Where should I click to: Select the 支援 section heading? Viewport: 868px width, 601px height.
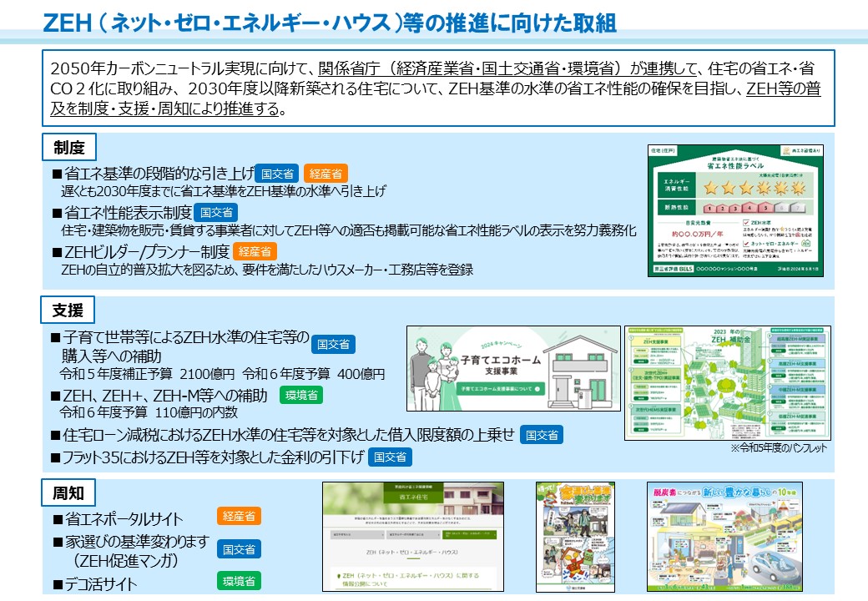click(x=69, y=311)
